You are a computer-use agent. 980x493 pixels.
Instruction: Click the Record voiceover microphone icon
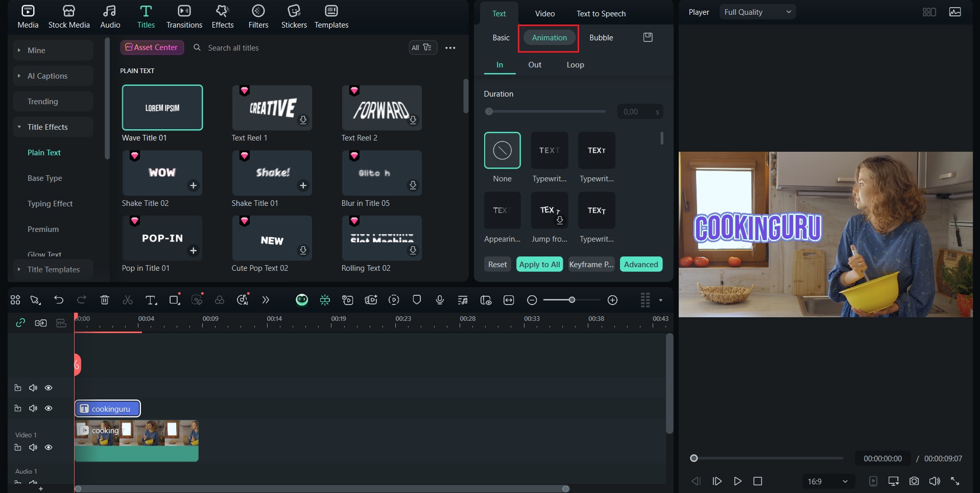439,300
